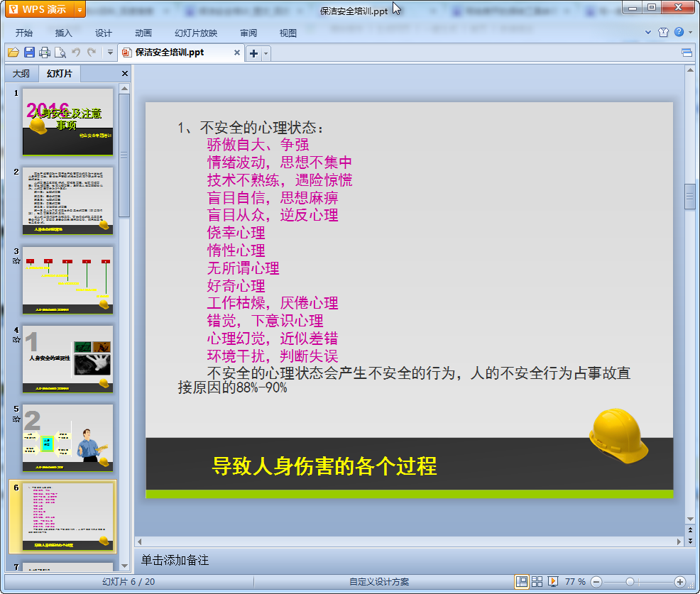Click the new document tab plus button
This screenshot has width=700, height=594.
click(x=253, y=53)
